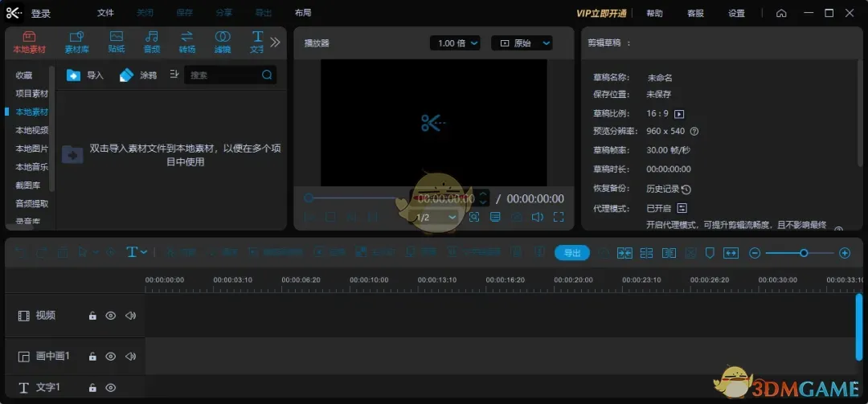This screenshot has width=868, height=404.
Task: Select 截图库 in the left sidebar
Action: (27, 185)
